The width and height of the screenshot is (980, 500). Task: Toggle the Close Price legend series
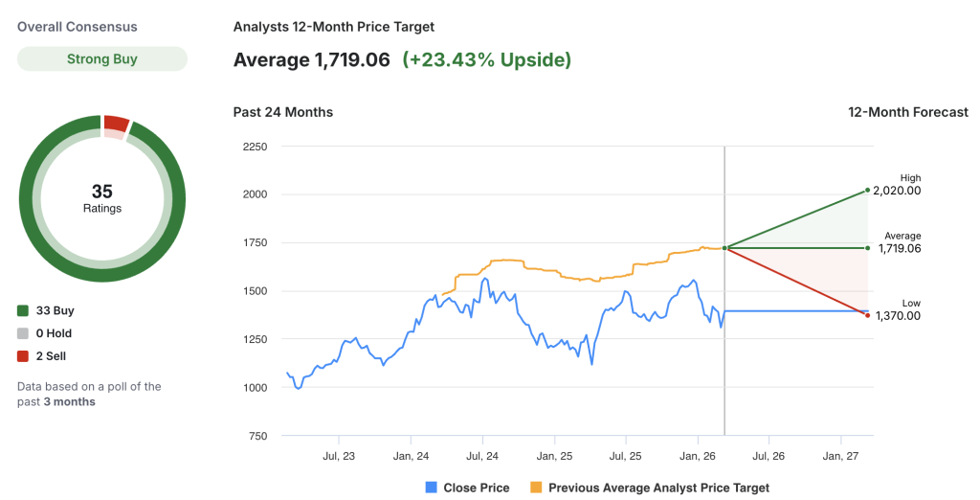(467, 488)
